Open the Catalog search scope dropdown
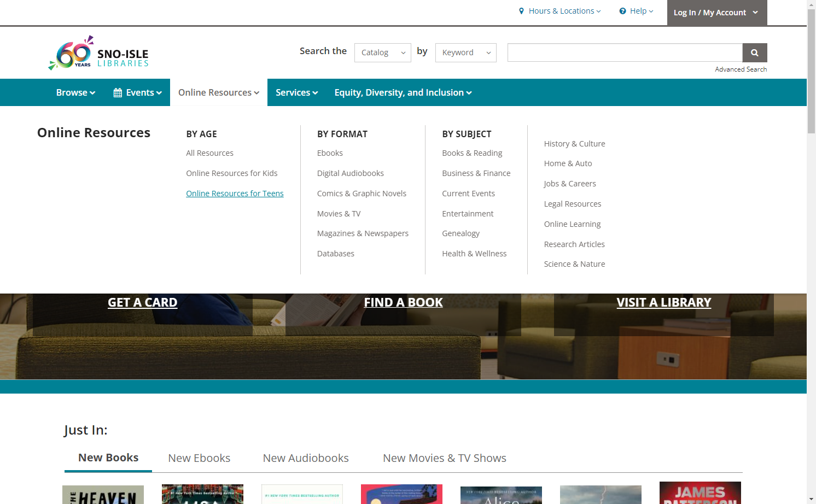 click(383, 52)
